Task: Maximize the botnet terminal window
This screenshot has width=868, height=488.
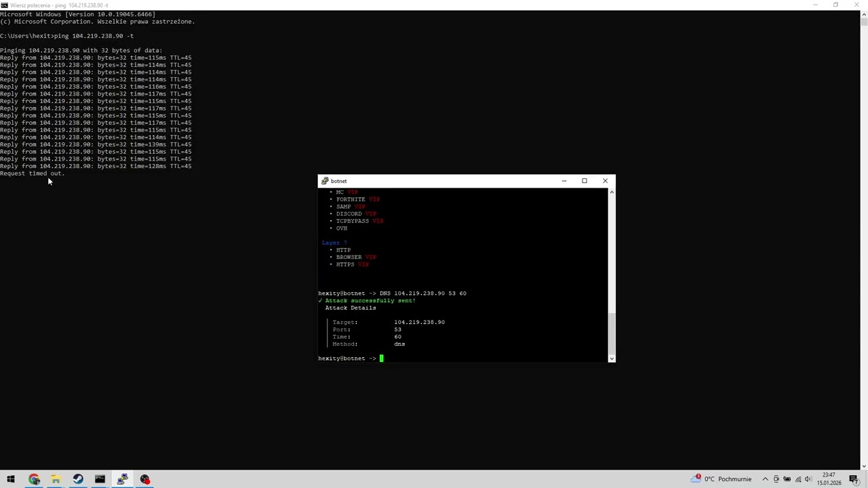Action: click(x=585, y=181)
